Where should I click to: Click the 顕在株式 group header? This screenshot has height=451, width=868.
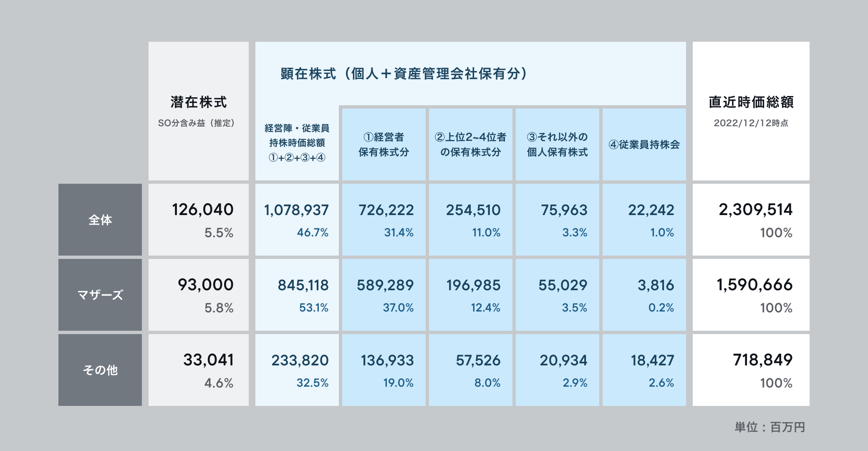403,74
